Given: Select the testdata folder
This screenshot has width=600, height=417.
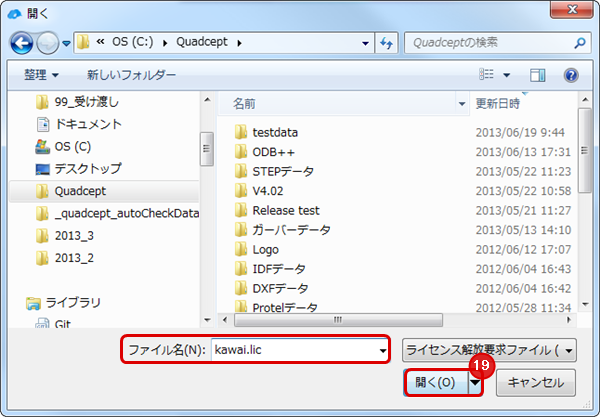Looking at the screenshot, I should (x=275, y=132).
